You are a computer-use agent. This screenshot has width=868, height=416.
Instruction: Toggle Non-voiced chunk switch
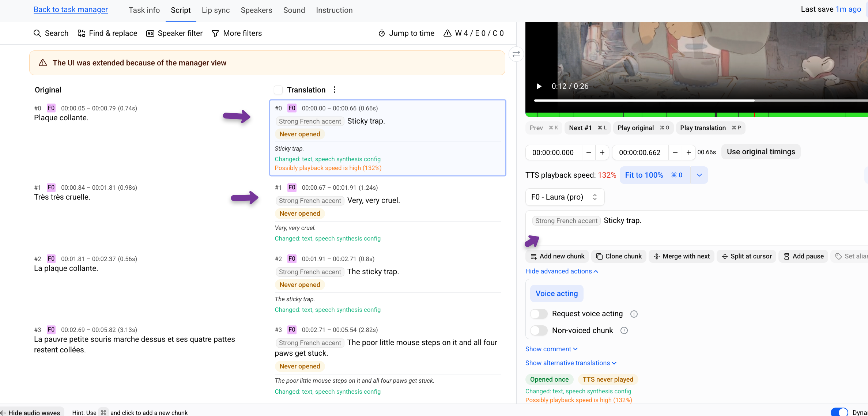coord(539,330)
